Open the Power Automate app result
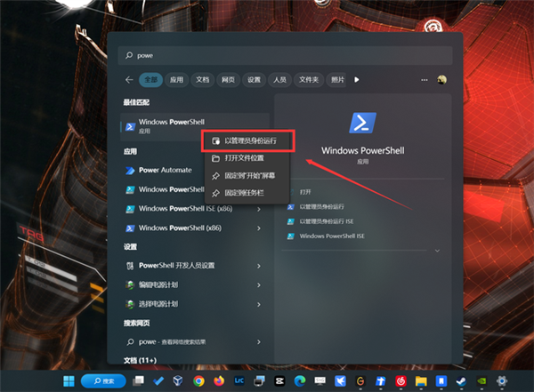Image resolution: width=534 pixels, height=392 pixels. [x=165, y=170]
